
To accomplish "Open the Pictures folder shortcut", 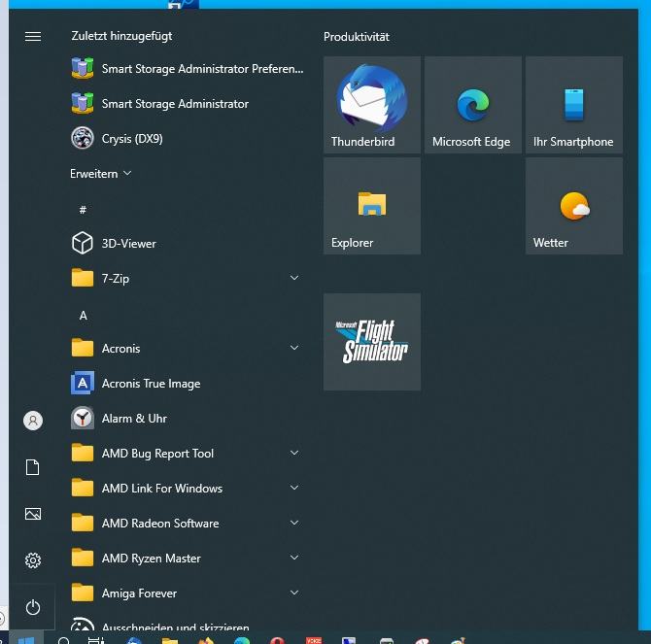I will click(33, 514).
